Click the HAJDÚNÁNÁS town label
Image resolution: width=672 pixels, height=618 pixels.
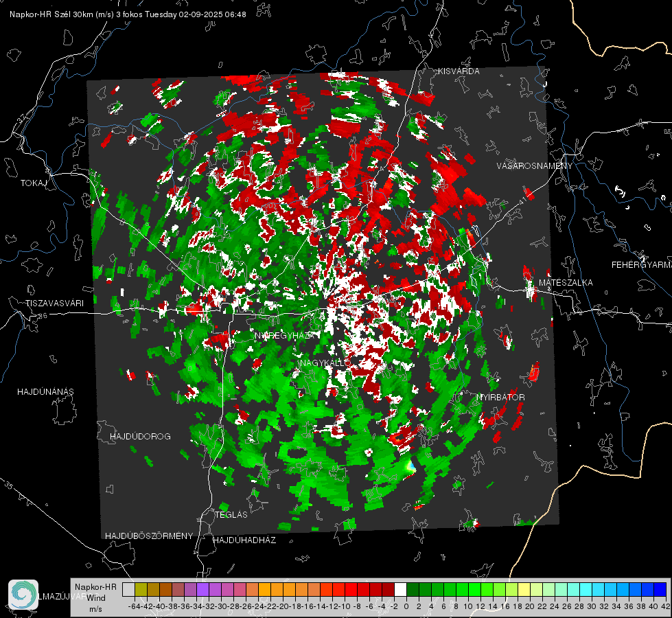point(45,392)
